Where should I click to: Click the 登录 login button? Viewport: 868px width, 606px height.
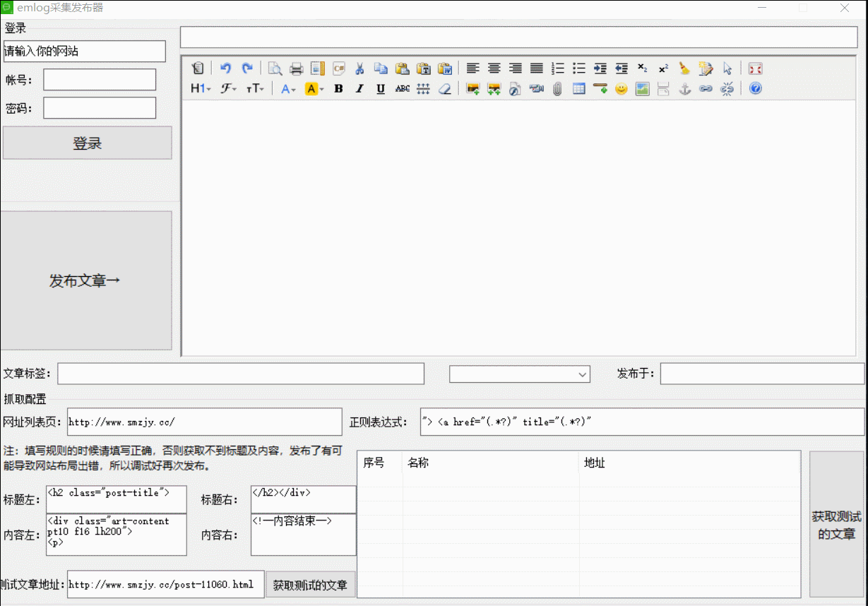point(88,143)
